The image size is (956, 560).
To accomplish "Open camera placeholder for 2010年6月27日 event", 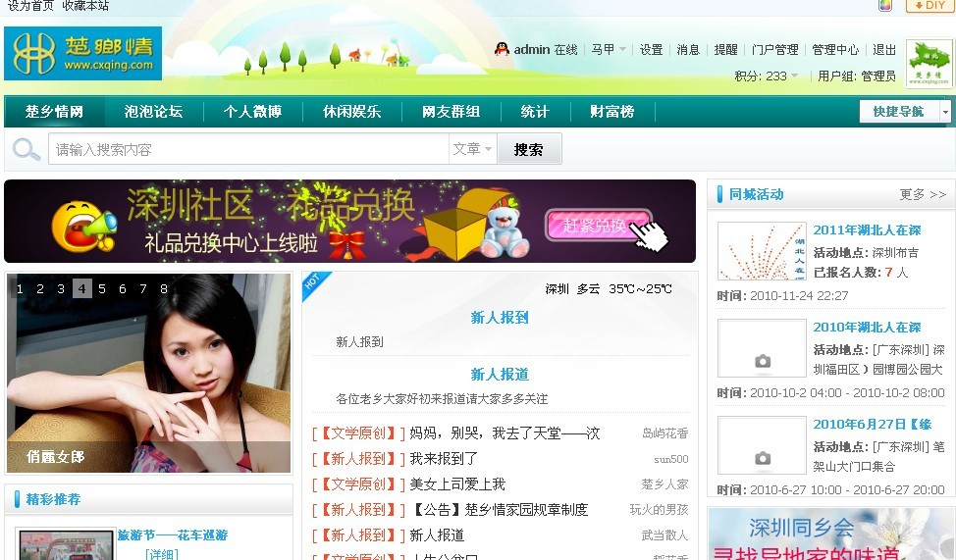I will tap(762, 445).
